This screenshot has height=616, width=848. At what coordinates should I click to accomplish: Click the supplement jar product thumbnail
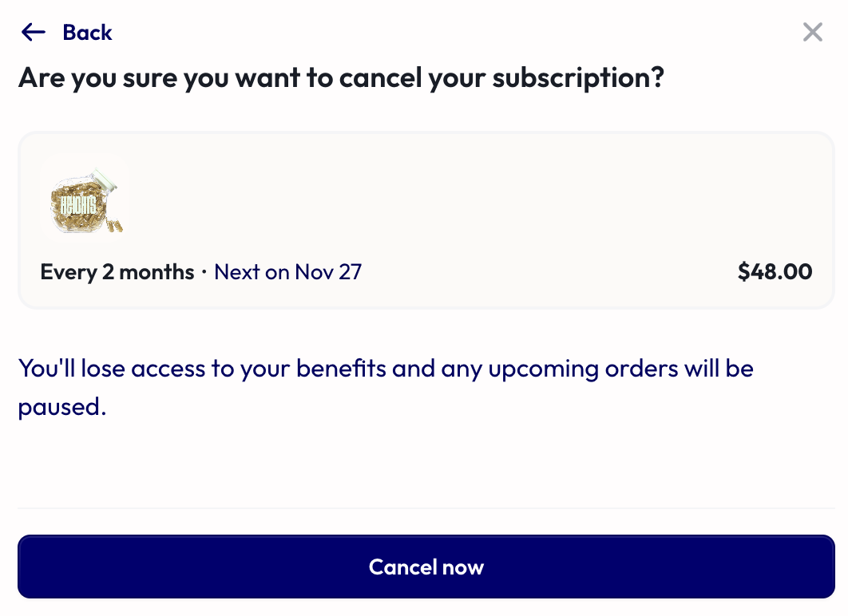[85, 199]
